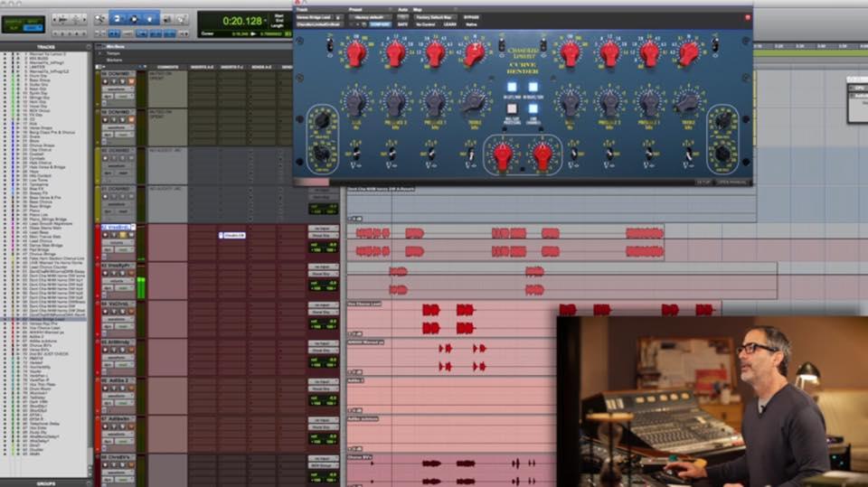Viewport: 868px width, 487px height.
Task: Open the Vocal output selector on VrseBrdL track
Action: pyautogui.click(x=324, y=236)
